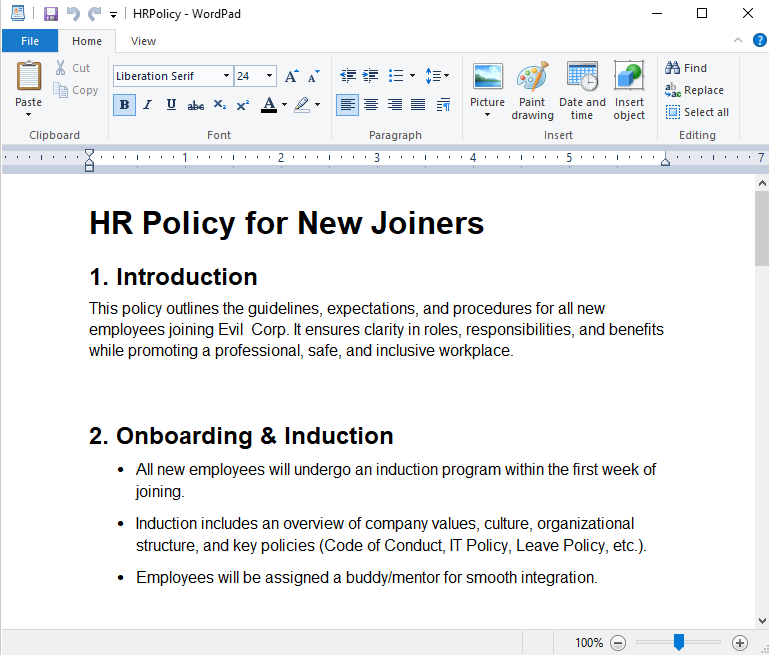This screenshot has height=655, width=769.
Task: Insert Date and time
Action: point(582,90)
